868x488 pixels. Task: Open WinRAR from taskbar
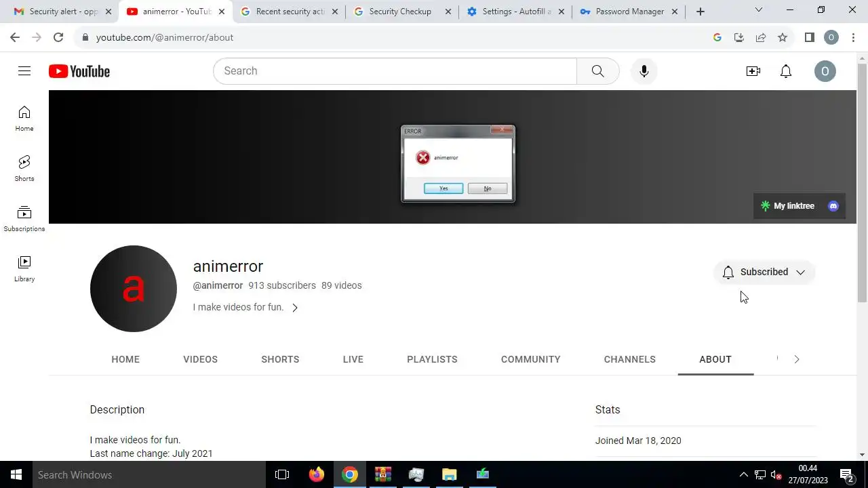tap(383, 475)
